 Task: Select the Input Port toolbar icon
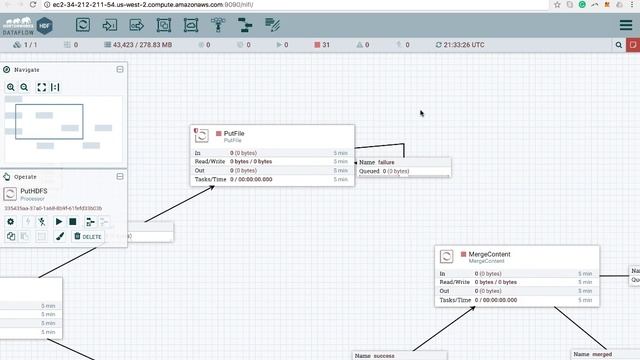(109, 25)
